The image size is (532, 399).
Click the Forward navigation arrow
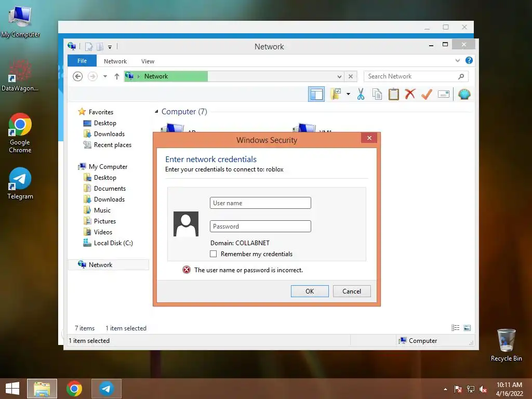[92, 76]
